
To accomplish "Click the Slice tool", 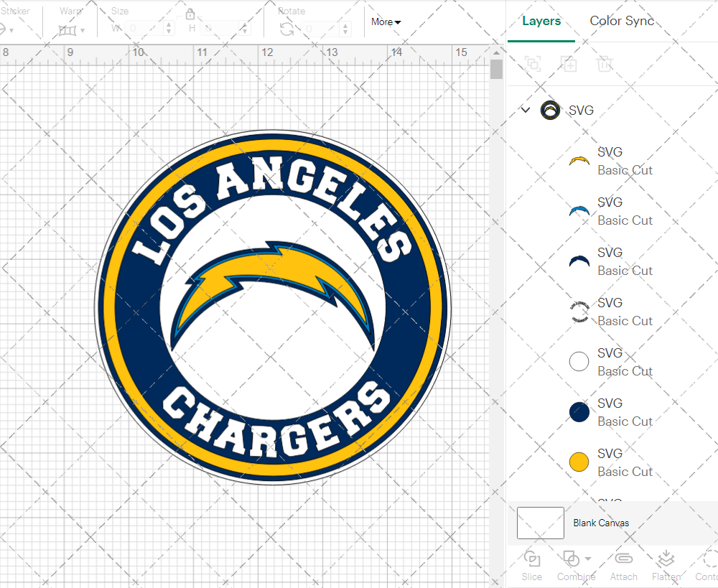I will pos(531,566).
